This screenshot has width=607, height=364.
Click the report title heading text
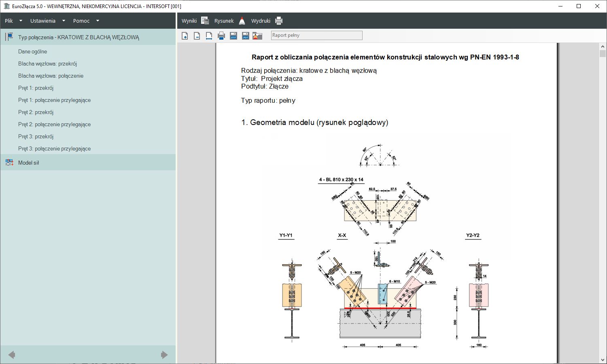pyautogui.click(x=385, y=57)
